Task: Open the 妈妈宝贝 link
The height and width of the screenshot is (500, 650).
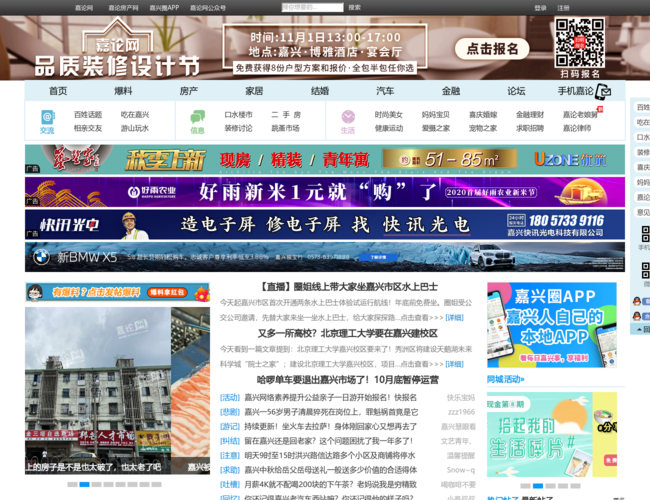Action: (x=436, y=115)
